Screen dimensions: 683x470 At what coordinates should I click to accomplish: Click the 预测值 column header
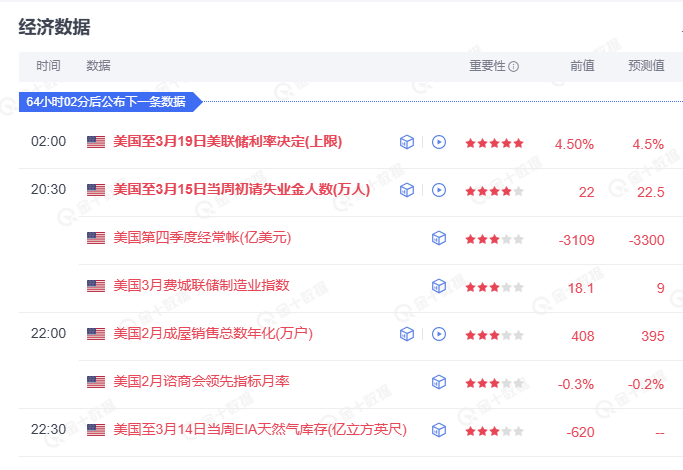coord(646,66)
